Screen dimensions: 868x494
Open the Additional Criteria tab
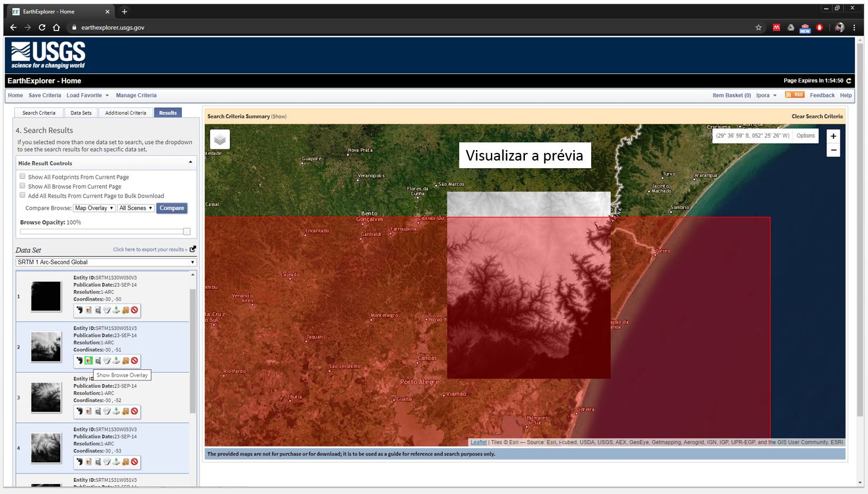point(126,113)
